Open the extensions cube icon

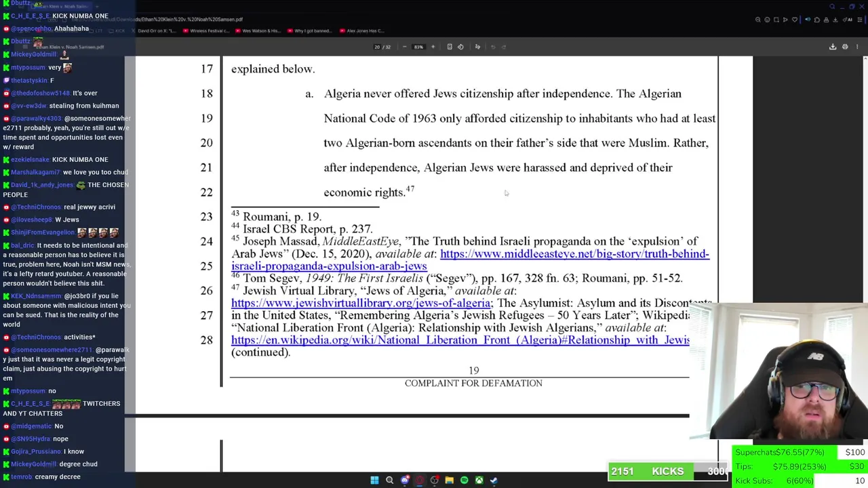817,20
